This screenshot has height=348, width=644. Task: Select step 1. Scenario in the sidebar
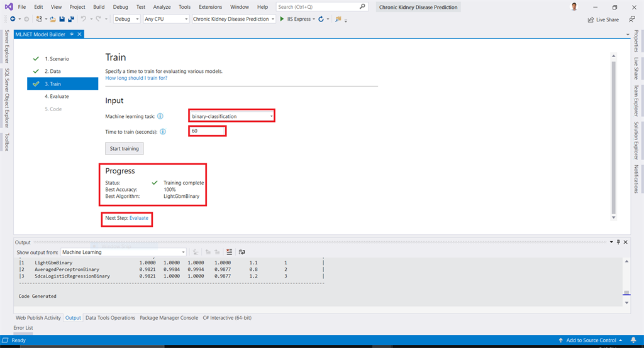click(x=57, y=58)
